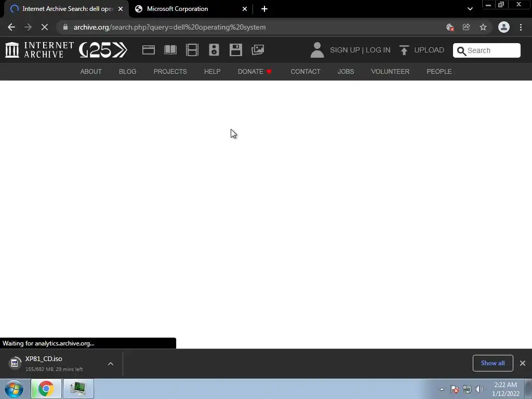
Task: Open the monitor app in taskbar
Action: click(x=78, y=389)
